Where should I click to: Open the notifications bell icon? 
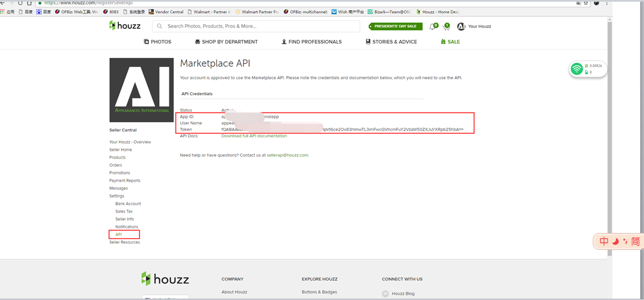click(x=433, y=26)
